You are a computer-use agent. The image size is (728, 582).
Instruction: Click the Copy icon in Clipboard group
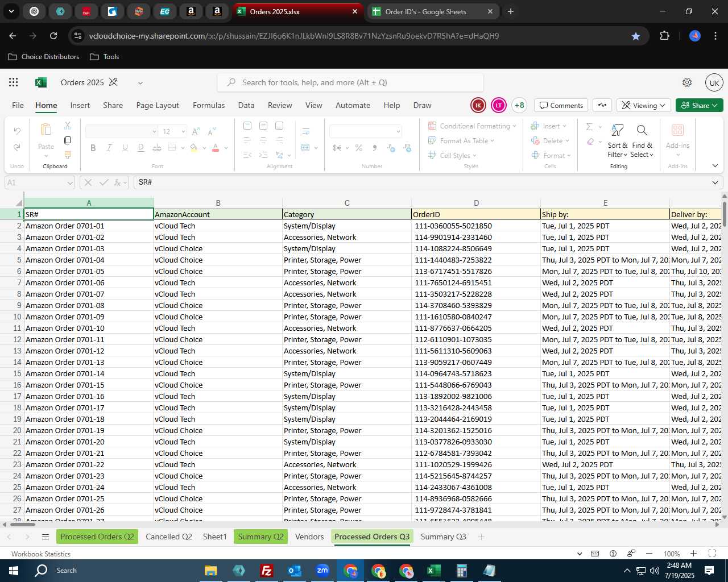pyautogui.click(x=68, y=140)
